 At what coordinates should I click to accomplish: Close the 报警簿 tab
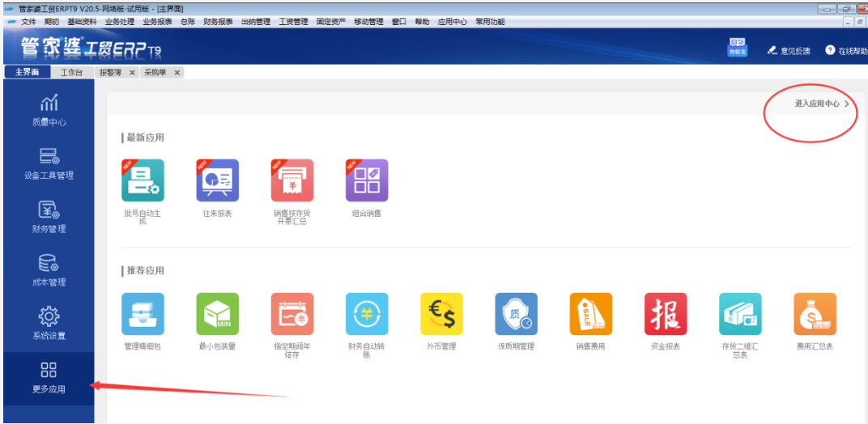(132, 73)
